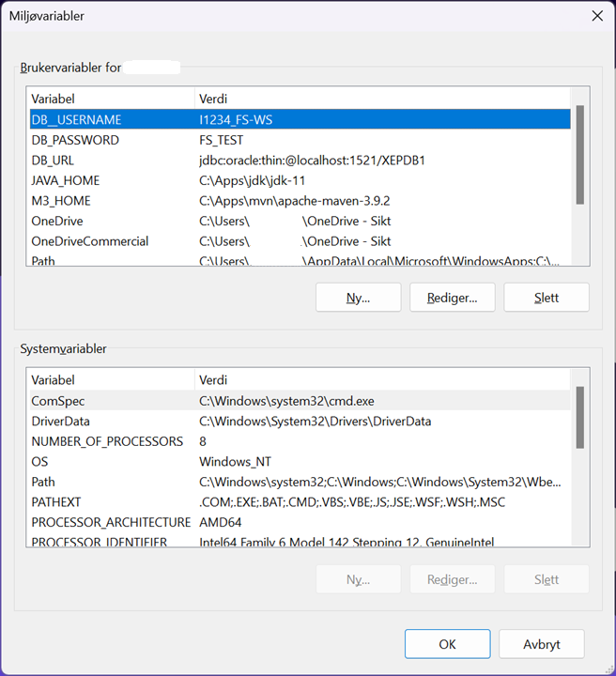Click Ny button under user variables
The height and width of the screenshot is (676, 616).
point(358,298)
